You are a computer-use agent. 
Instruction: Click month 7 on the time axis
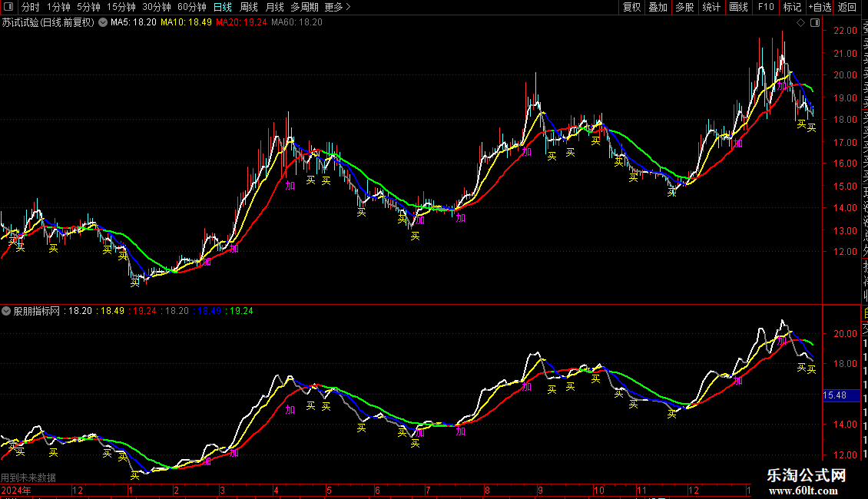pyautogui.click(x=428, y=490)
